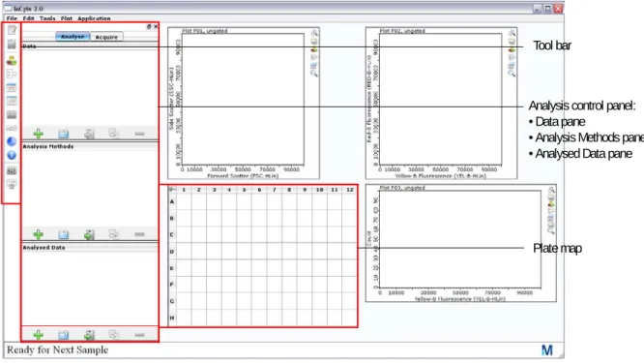
Task: Select column 12 header in plate map
Action: coord(349,190)
